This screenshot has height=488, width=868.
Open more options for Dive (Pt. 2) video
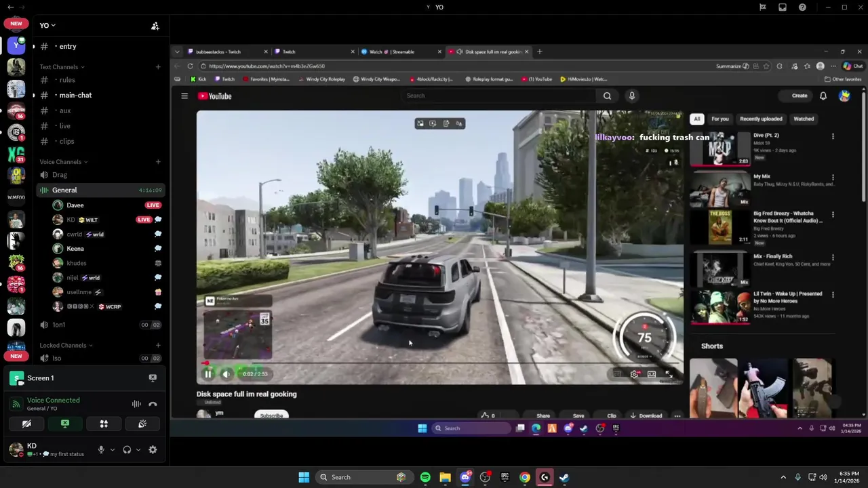[x=833, y=136]
